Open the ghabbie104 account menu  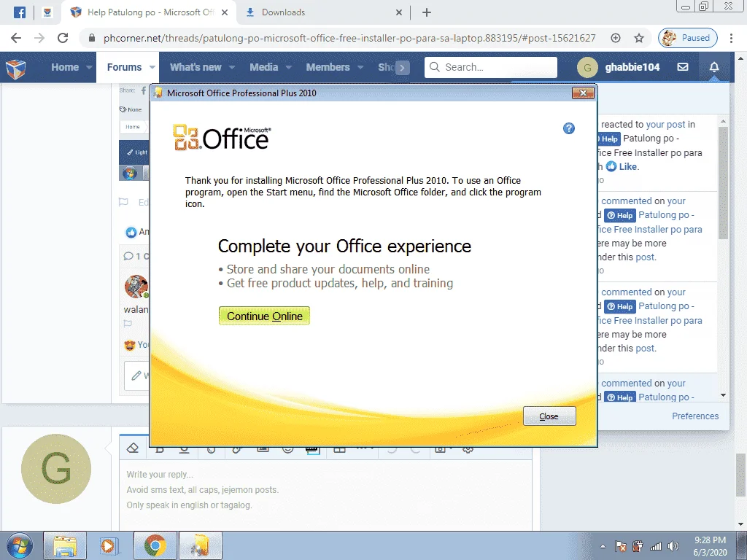[x=632, y=67]
